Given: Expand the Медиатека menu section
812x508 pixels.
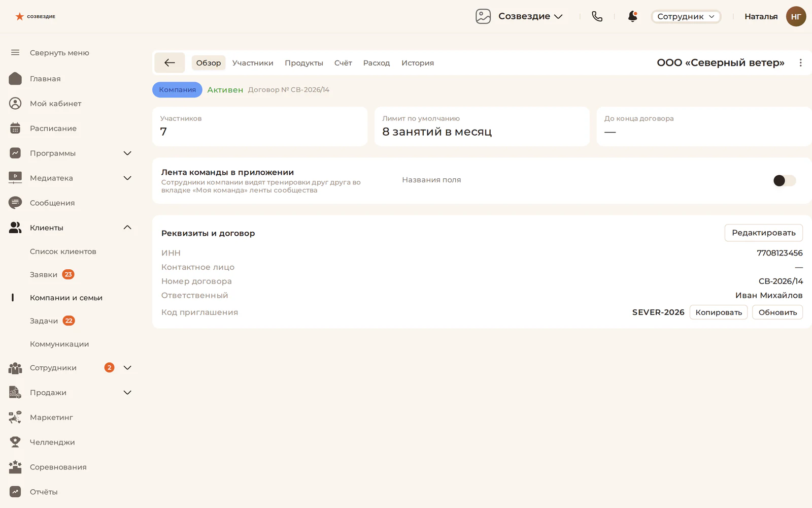Looking at the screenshot, I should (127, 178).
